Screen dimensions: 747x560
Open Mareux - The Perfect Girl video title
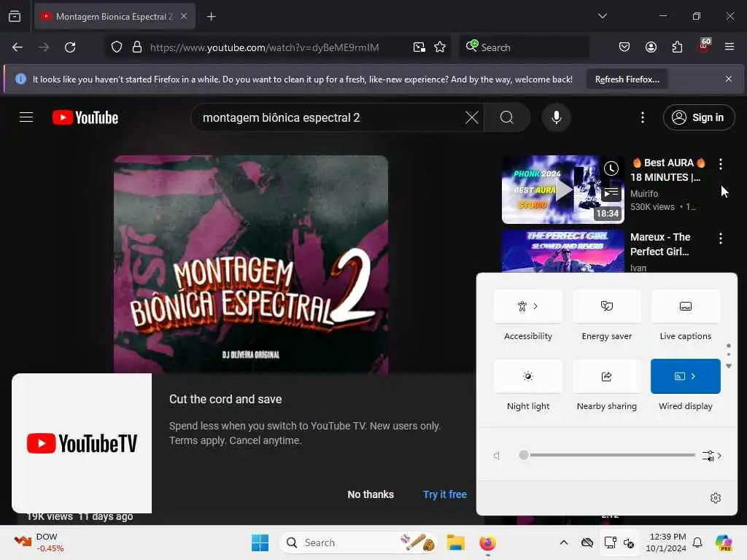pyautogui.click(x=660, y=244)
